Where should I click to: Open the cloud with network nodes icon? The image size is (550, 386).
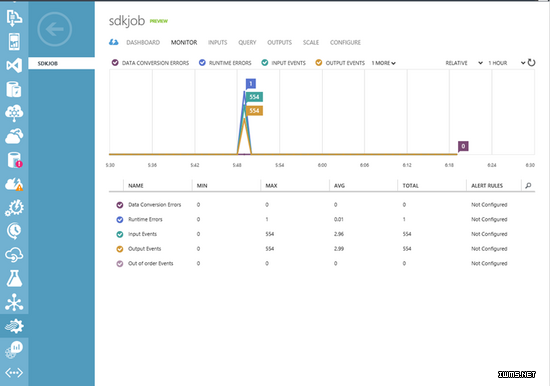14,113
